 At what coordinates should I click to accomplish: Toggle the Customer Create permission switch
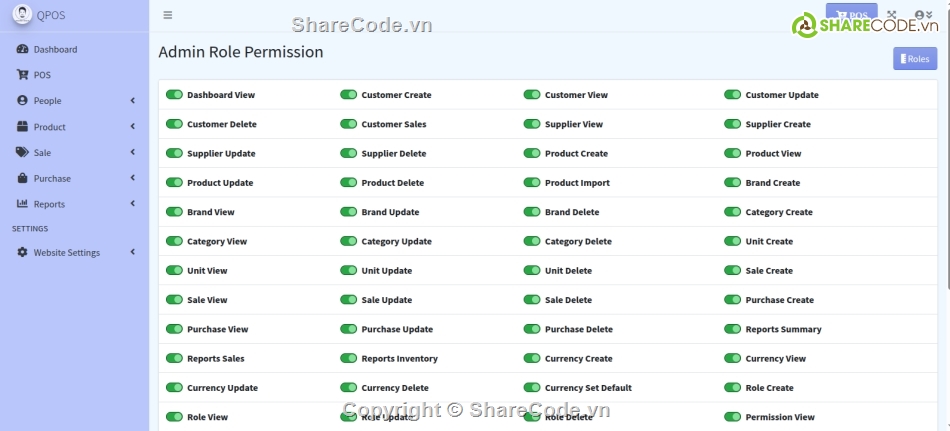click(348, 95)
